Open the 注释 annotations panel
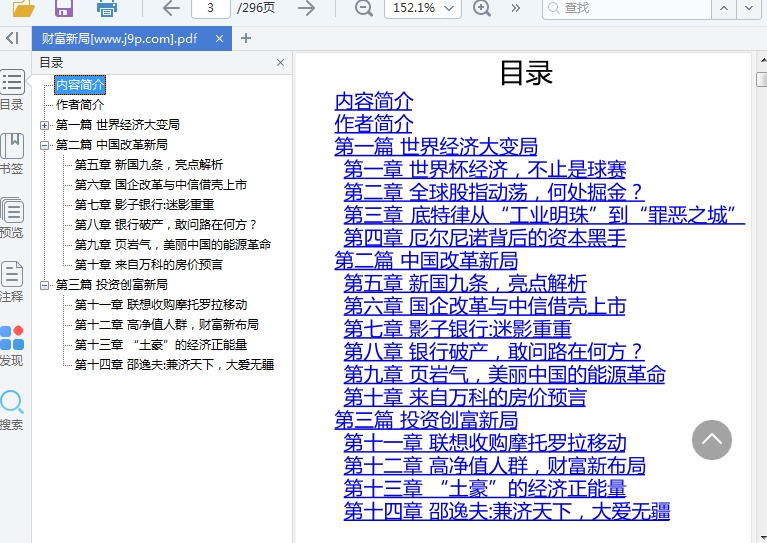 pos(12,282)
